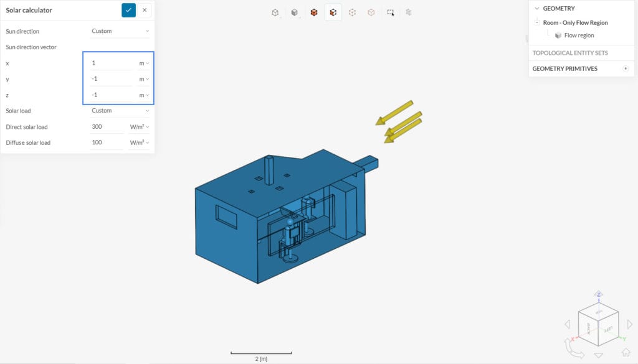The width and height of the screenshot is (638, 364).
Task: Collapse the GEOMETRY section
Action: (x=537, y=9)
